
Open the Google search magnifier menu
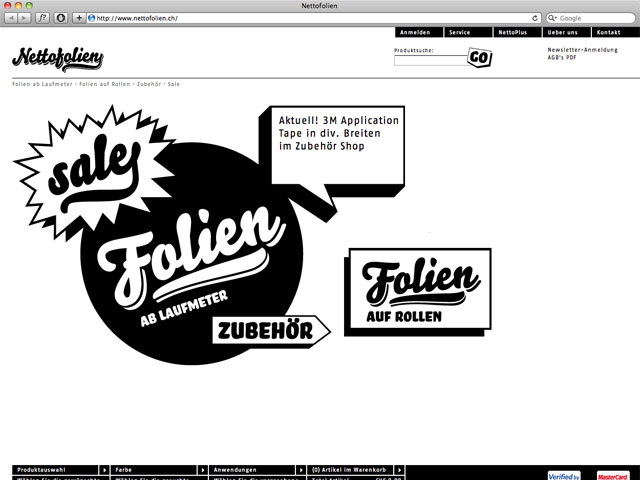[553, 18]
